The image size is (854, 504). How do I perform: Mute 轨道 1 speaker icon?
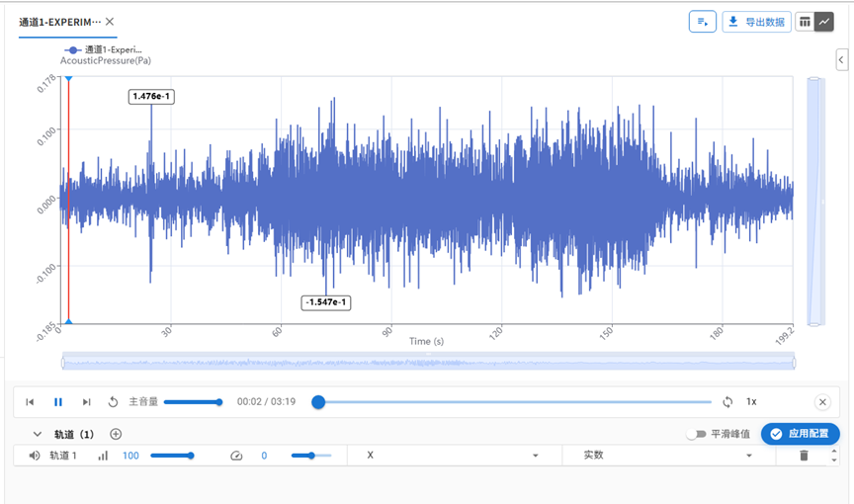point(35,456)
